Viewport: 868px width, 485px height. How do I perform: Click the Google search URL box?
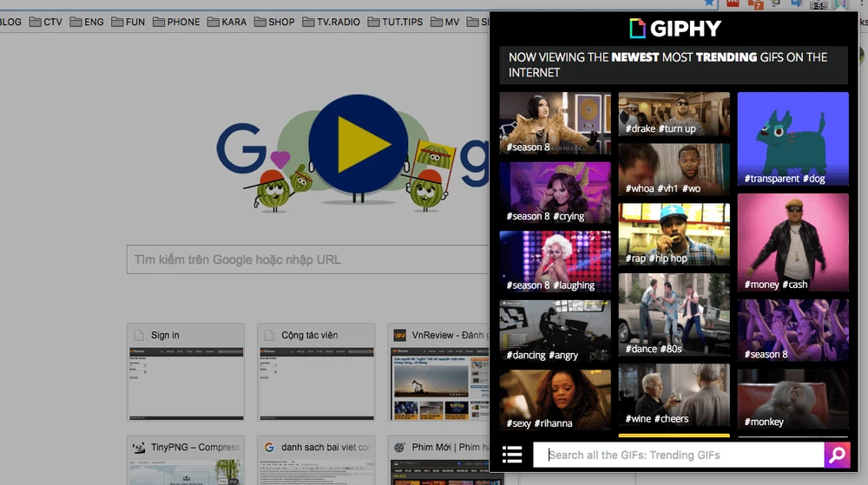pos(308,259)
